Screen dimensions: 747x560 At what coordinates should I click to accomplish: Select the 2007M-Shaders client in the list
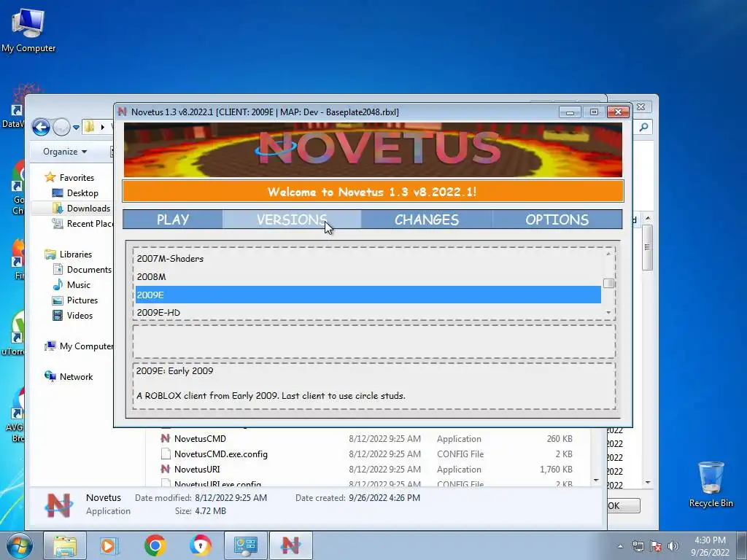(368, 259)
